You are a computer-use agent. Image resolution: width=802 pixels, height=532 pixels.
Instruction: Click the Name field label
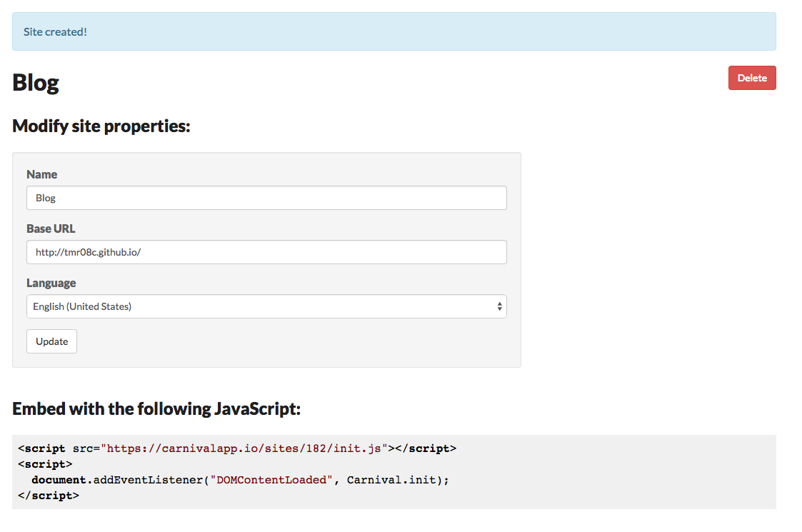42,174
